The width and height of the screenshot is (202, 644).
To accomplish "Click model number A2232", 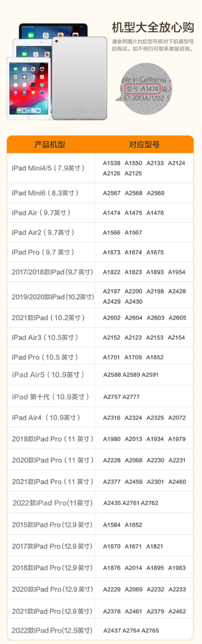I will point(155,589).
